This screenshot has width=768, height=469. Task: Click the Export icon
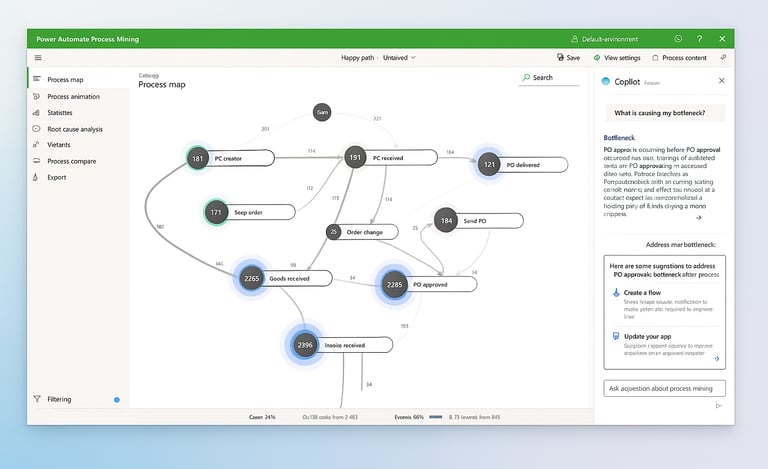tap(35, 177)
